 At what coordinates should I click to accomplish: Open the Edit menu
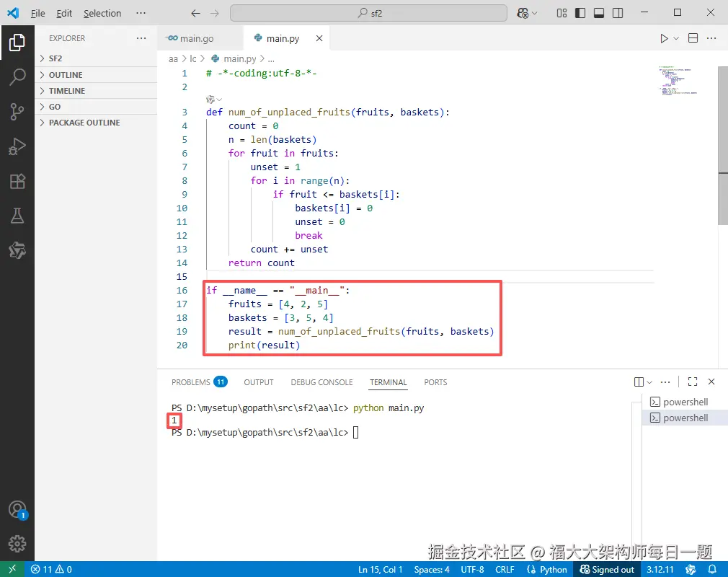coord(64,14)
